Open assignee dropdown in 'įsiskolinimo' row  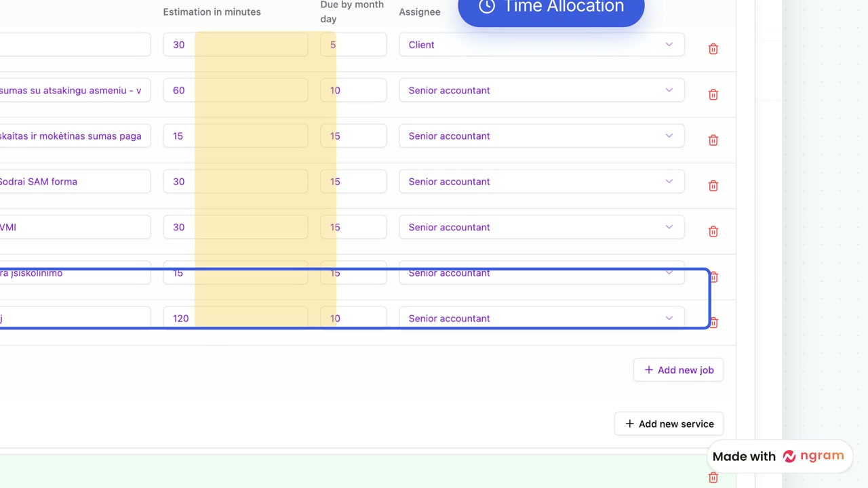coord(542,272)
